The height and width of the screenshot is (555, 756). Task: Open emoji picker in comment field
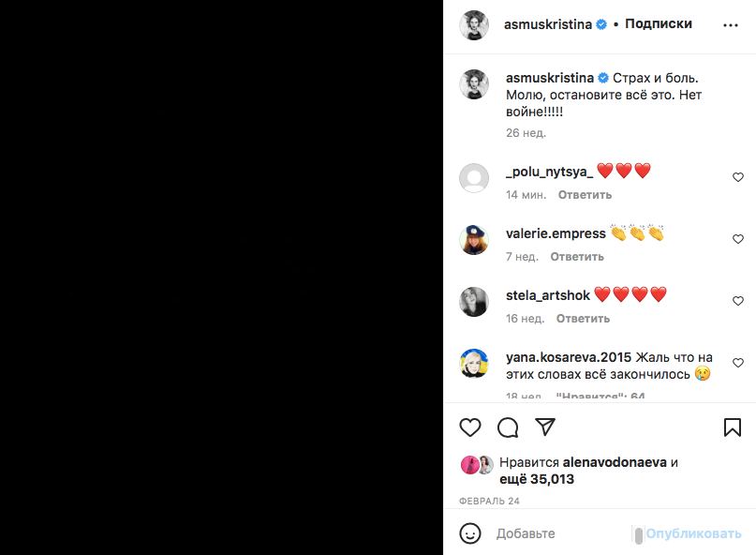pos(470,533)
